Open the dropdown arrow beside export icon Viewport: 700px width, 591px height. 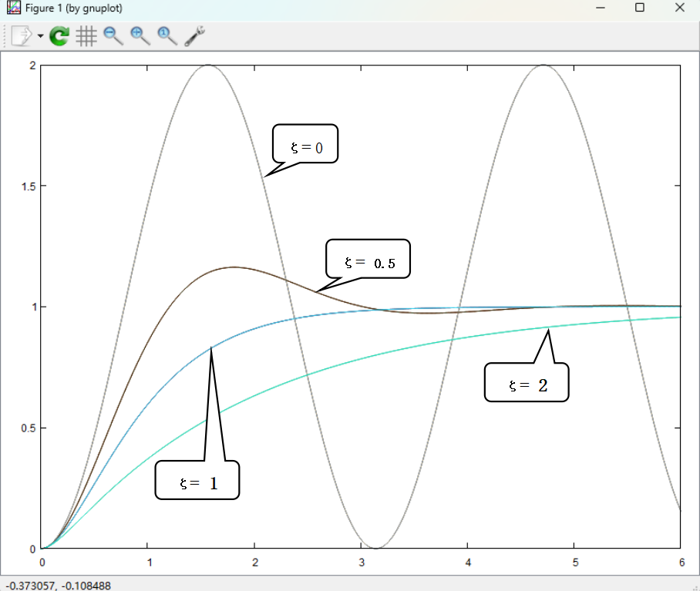coord(39,36)
